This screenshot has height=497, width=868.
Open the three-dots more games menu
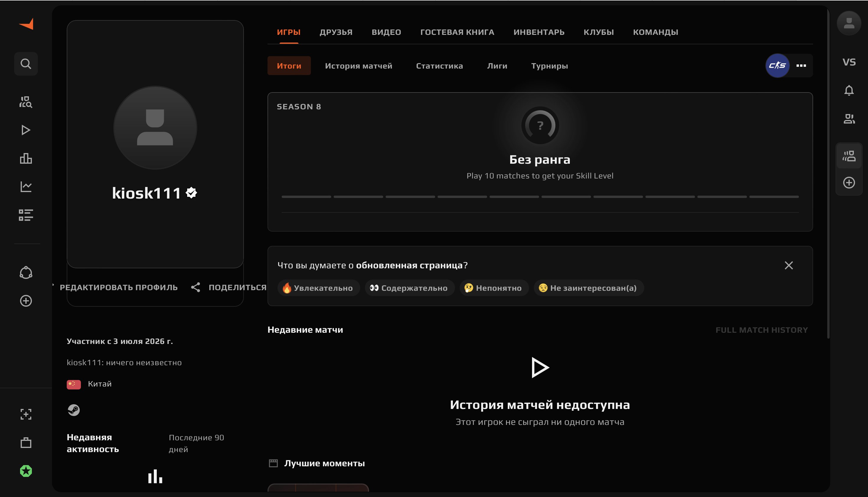pos(801,66)
